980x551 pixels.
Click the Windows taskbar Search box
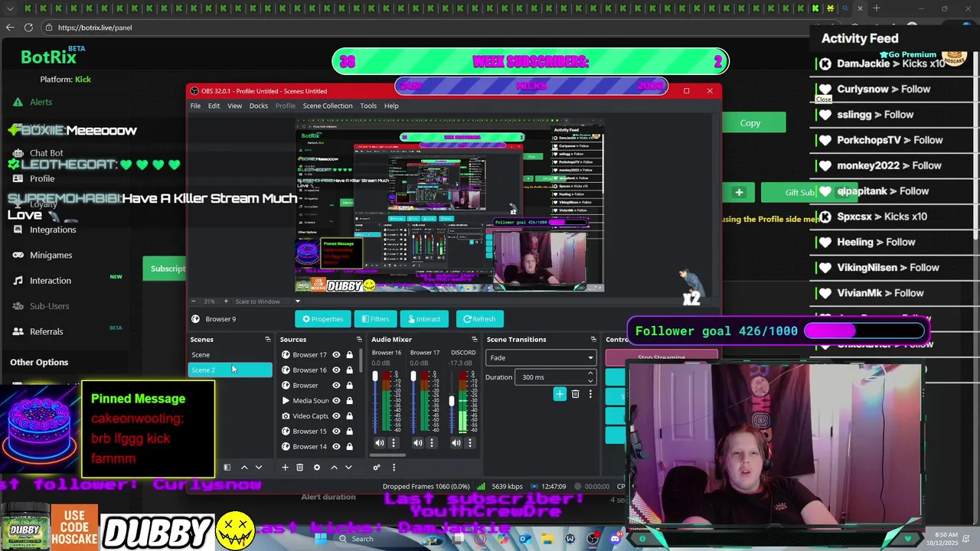tap(362, 539)
